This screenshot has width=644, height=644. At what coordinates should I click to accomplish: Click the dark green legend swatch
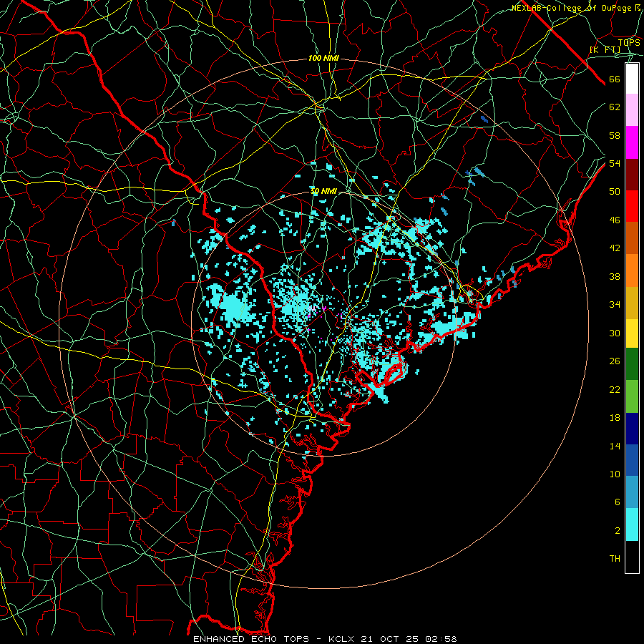tap(632, 364)
